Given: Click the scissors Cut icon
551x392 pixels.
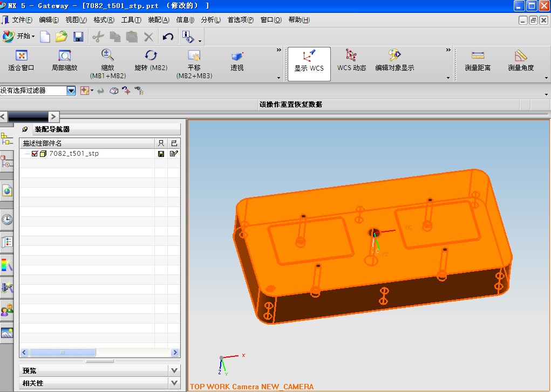Looking at the screenshot, I should [98, 37].
